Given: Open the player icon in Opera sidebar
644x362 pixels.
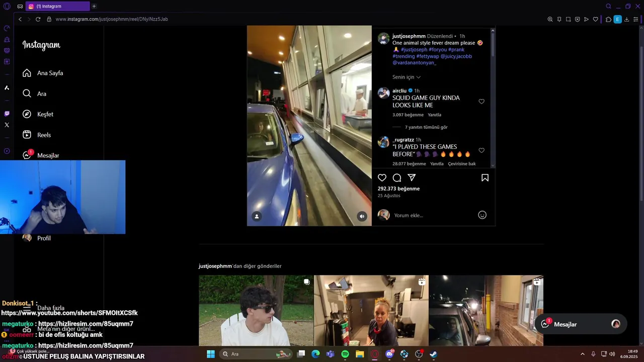Looking at the screenshot, I should click(7, 151).
